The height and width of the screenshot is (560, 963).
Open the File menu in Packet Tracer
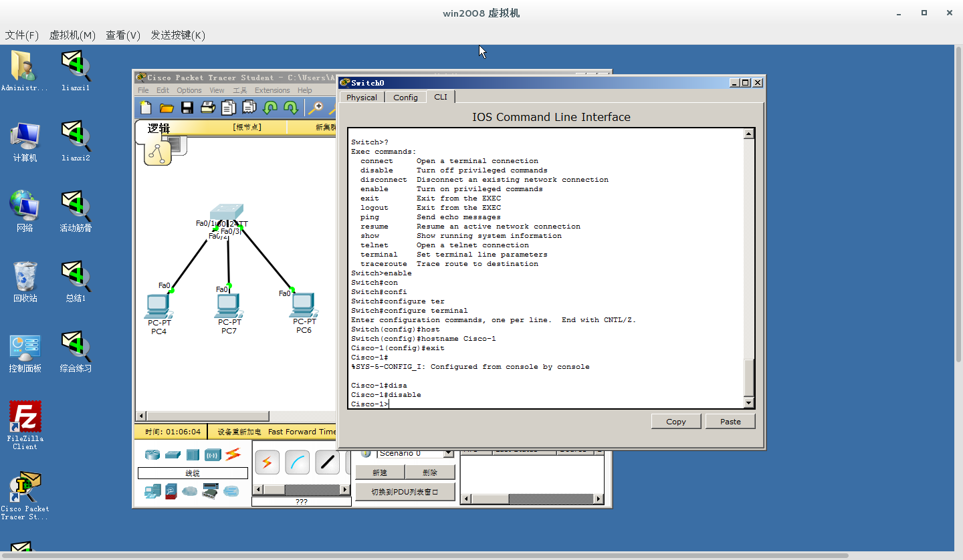(x=143, y=90)
